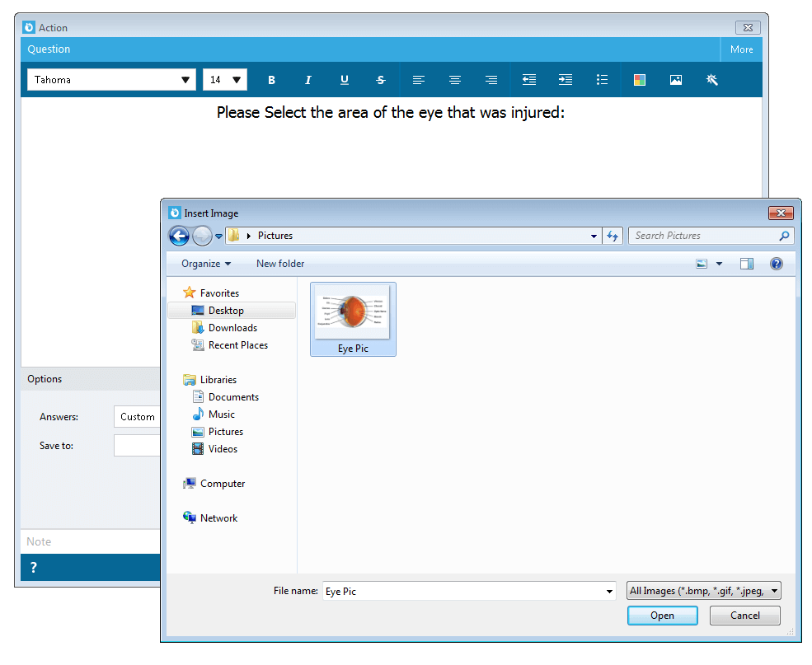This screenshot has width=812, height=665.
Task: Toggle bold formatting in Question toolbar
Action: 271,80
